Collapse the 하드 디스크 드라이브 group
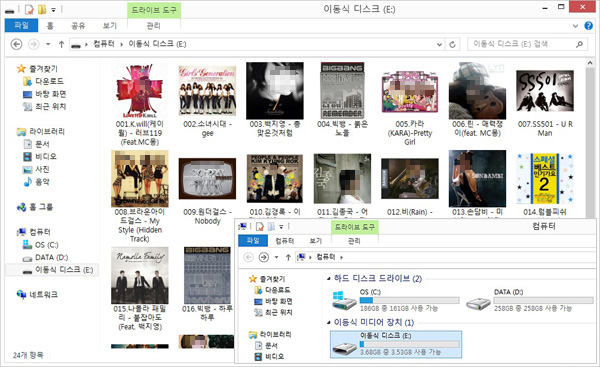The width and height of the screenshot is (600, 367). 329,279
